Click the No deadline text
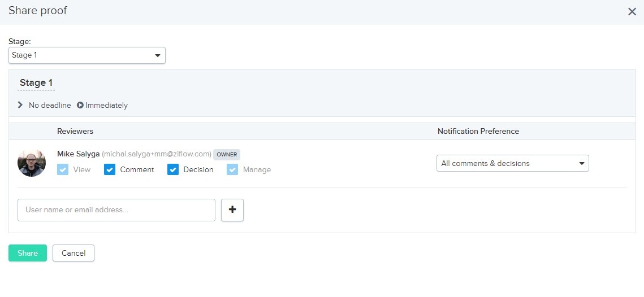Viewport: 644px width, 297px height. click(x=50, y=106)
